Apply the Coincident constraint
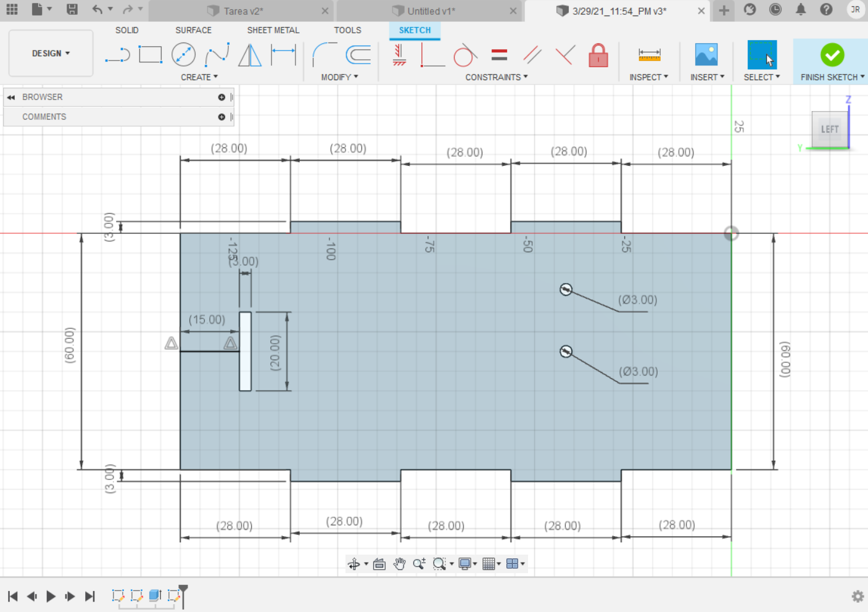The image size is (868, 612). coord(432,55)
